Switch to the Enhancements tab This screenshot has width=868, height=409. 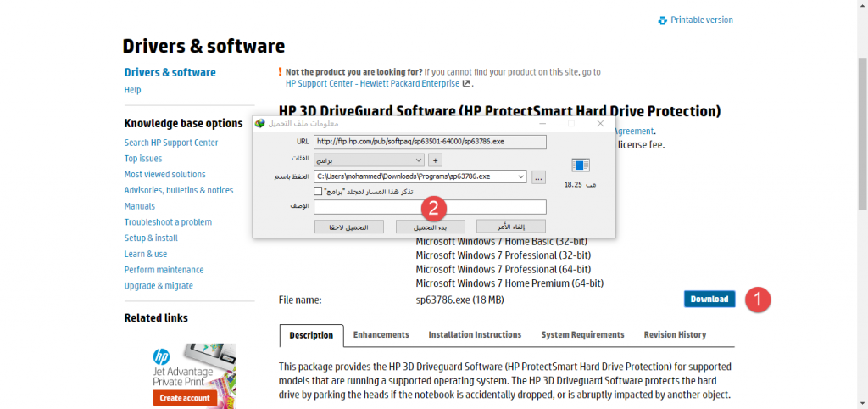coord(381,335)
